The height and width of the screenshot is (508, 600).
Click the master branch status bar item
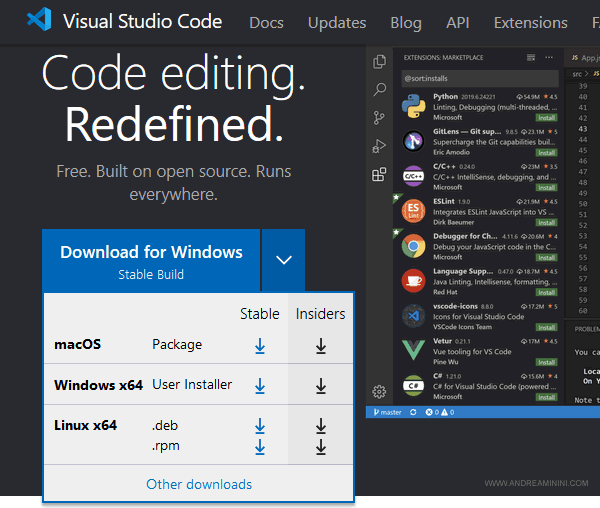(388, 412)
